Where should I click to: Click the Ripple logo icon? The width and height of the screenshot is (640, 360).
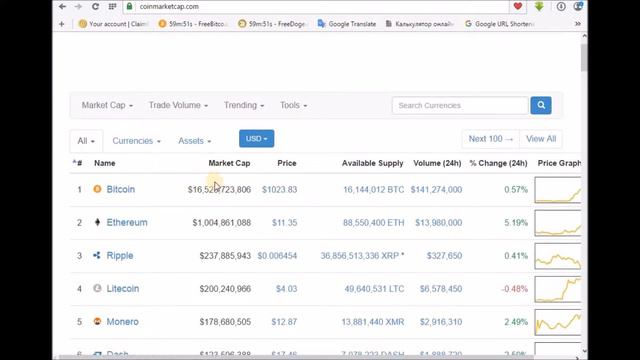pos(97,256)
